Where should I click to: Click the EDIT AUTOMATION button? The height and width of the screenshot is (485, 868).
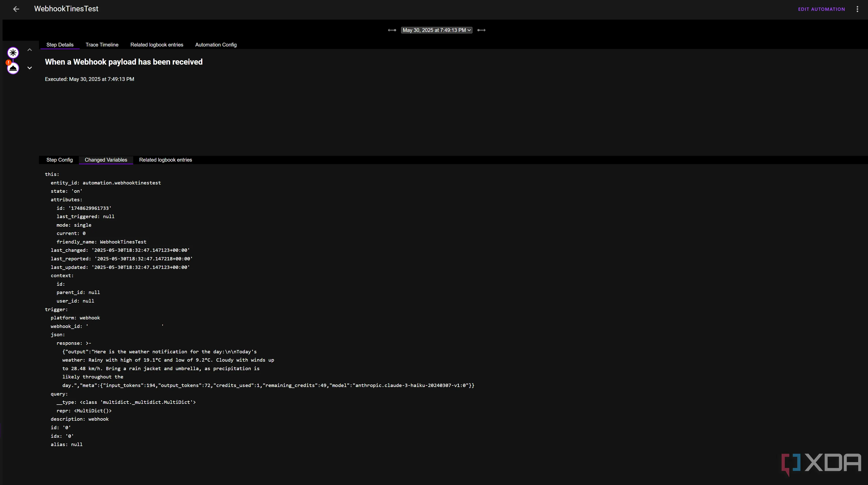tap(821, 9)
